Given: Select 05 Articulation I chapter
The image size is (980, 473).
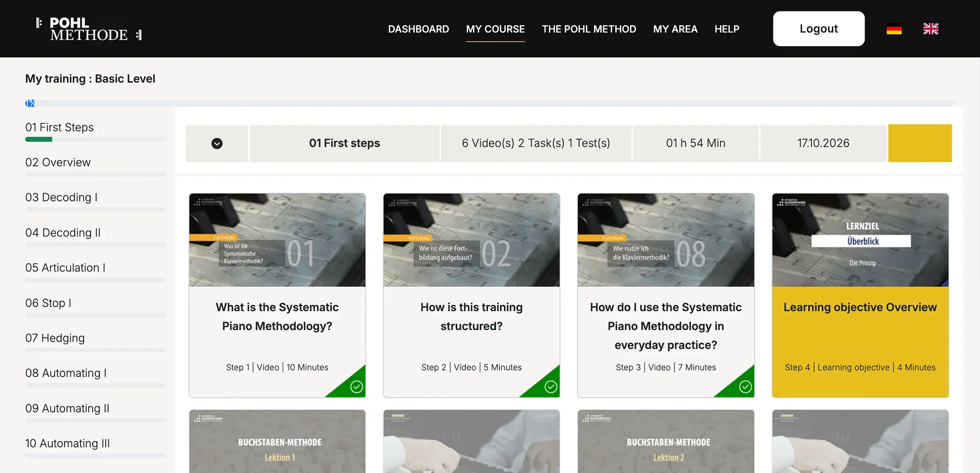Looking at the screenshot, I should (65, 268).
